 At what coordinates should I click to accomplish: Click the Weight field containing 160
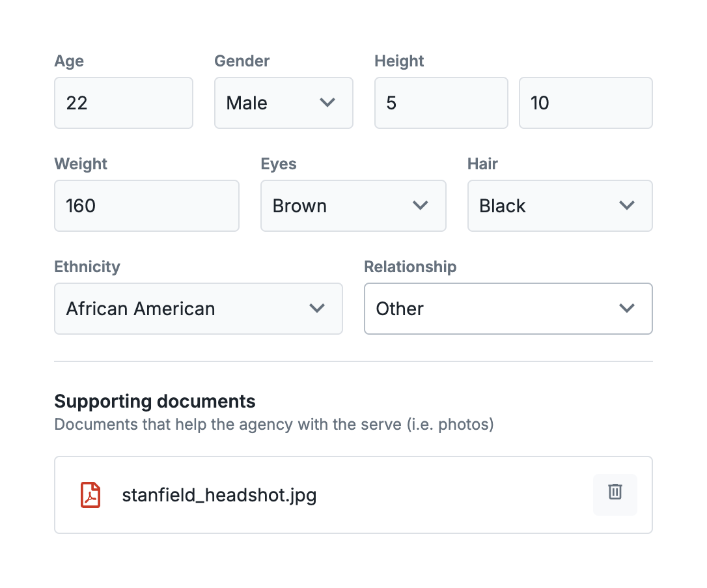click(146, 206)
